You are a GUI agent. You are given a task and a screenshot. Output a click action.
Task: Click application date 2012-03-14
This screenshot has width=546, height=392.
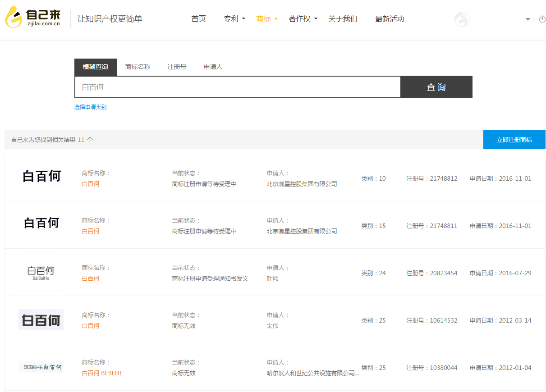pos(515,320)
